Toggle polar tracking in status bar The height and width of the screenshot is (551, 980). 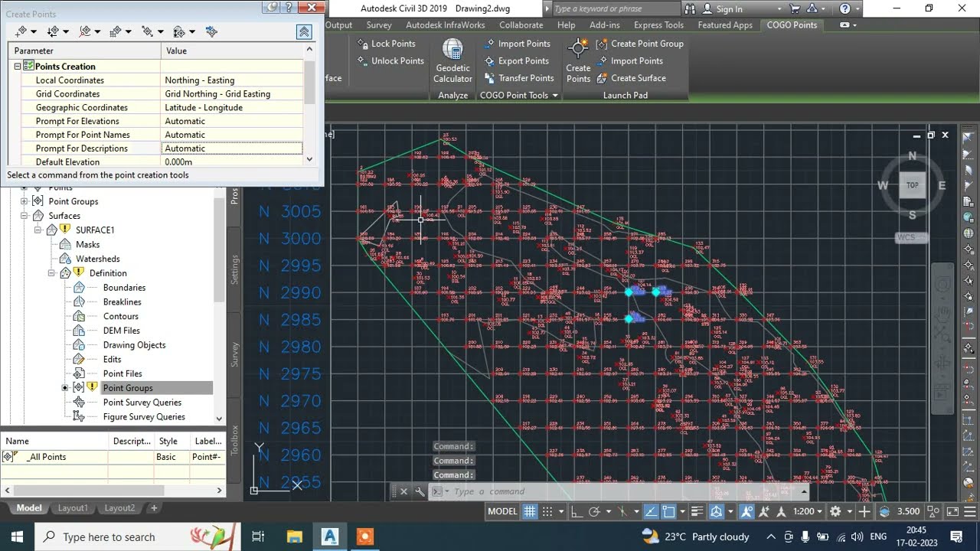(x=594, y=511)
